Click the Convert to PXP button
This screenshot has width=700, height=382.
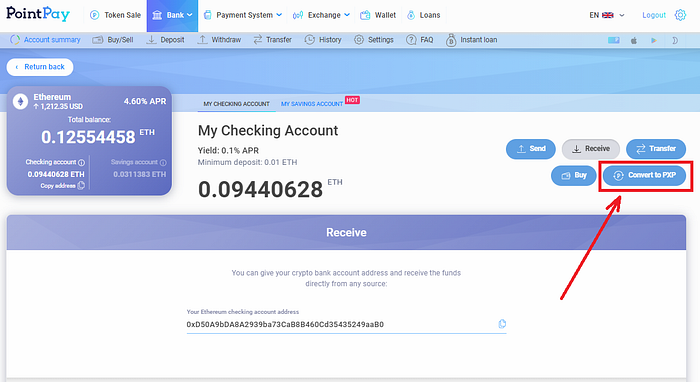pyautogui.click(x=644, y=175)
